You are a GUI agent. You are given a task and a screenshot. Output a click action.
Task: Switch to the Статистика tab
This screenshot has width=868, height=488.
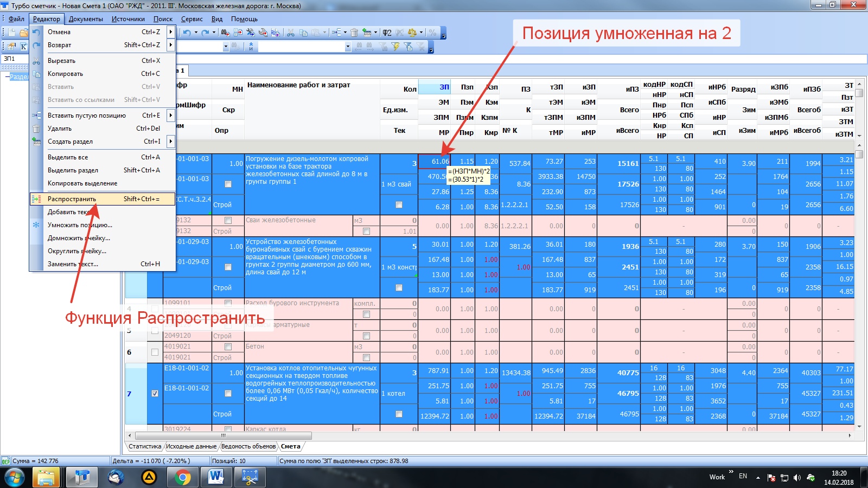[145, 446]
